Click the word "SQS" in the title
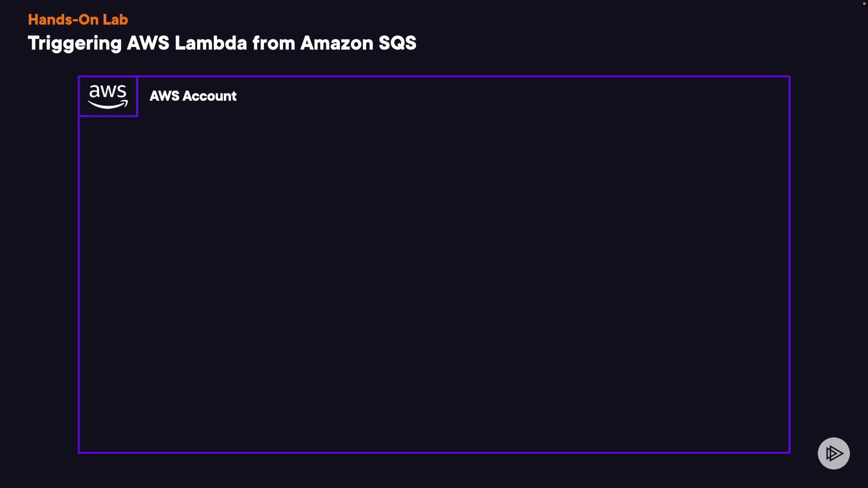The width and height of the screenshot is (868, 488). click(x=397, y=43)
